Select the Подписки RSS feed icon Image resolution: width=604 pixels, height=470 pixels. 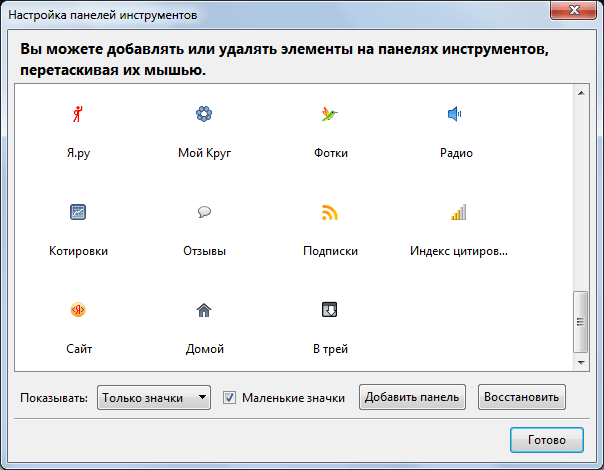(x=330, y=212)
